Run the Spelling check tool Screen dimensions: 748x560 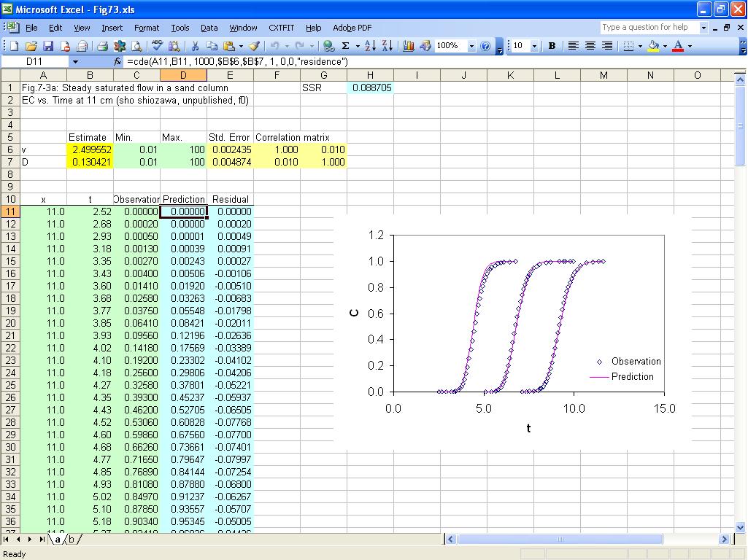point(157,46)
